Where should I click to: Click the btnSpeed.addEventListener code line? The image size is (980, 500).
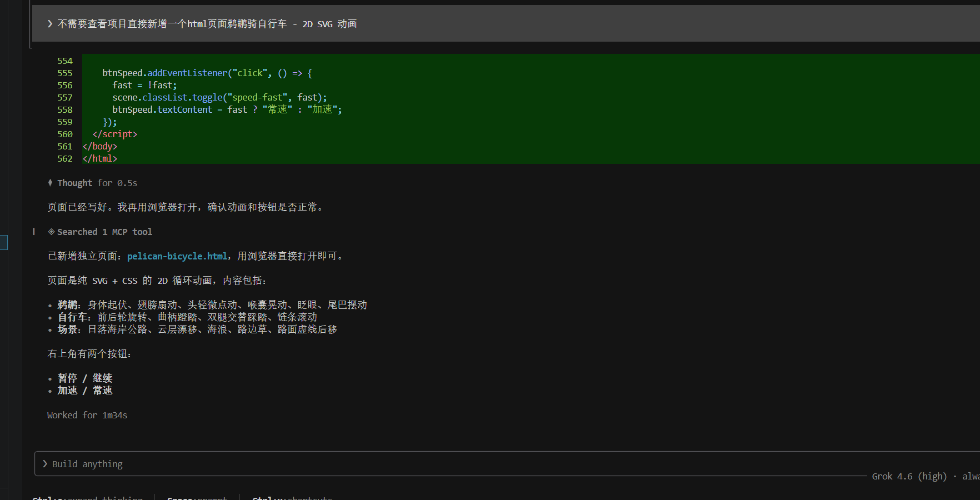click(207, 73)
